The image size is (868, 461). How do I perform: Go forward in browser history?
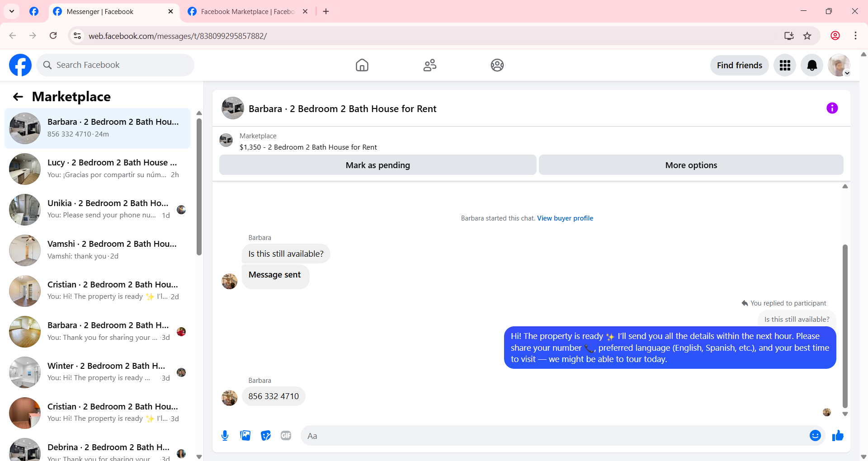point(33,36)
